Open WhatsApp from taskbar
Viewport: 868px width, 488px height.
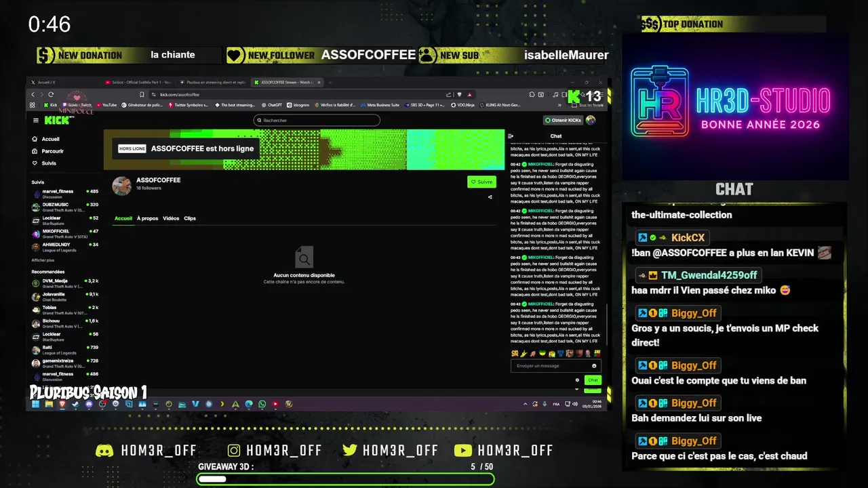(262, 404)
